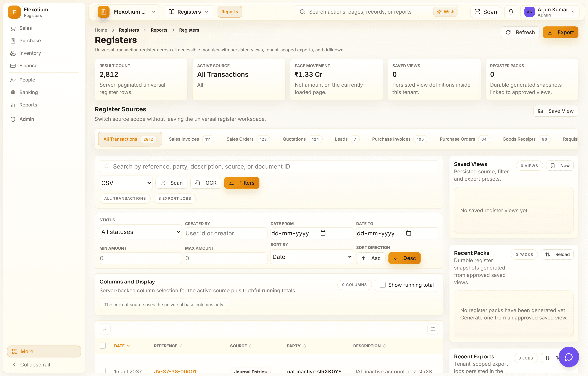
Task: Switch to Purchase Orders tab
Action: (465, 139)
